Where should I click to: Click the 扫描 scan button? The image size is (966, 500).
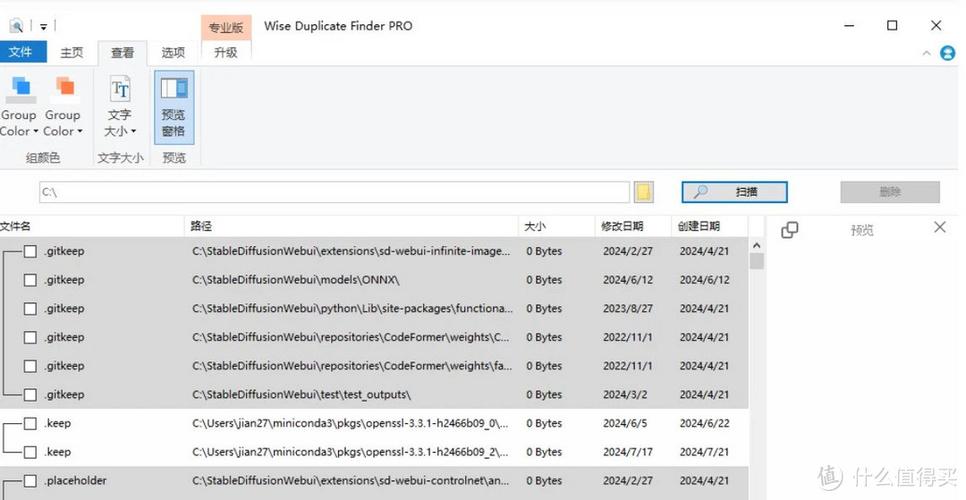(734, 192)
